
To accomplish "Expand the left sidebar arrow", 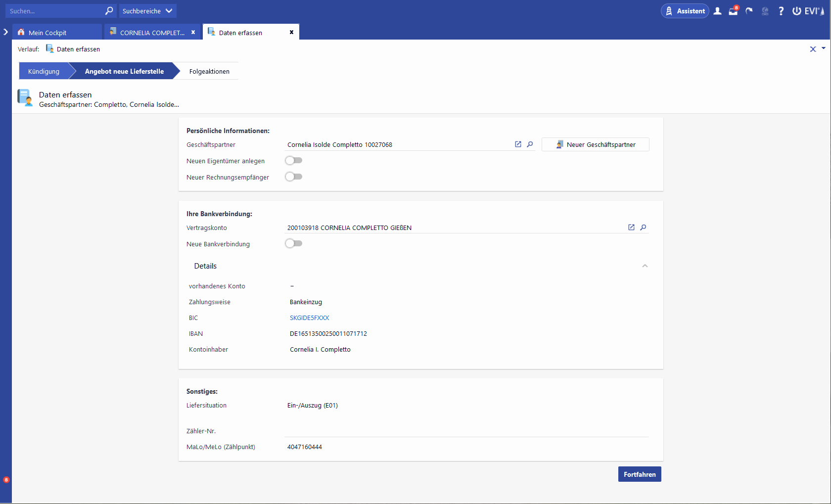I will (5, 32).
